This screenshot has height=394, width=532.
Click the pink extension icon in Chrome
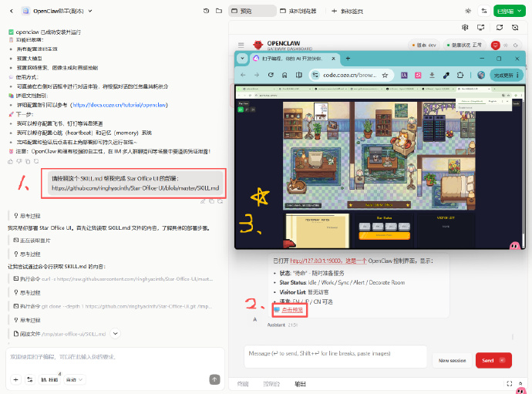pos(418,75)
